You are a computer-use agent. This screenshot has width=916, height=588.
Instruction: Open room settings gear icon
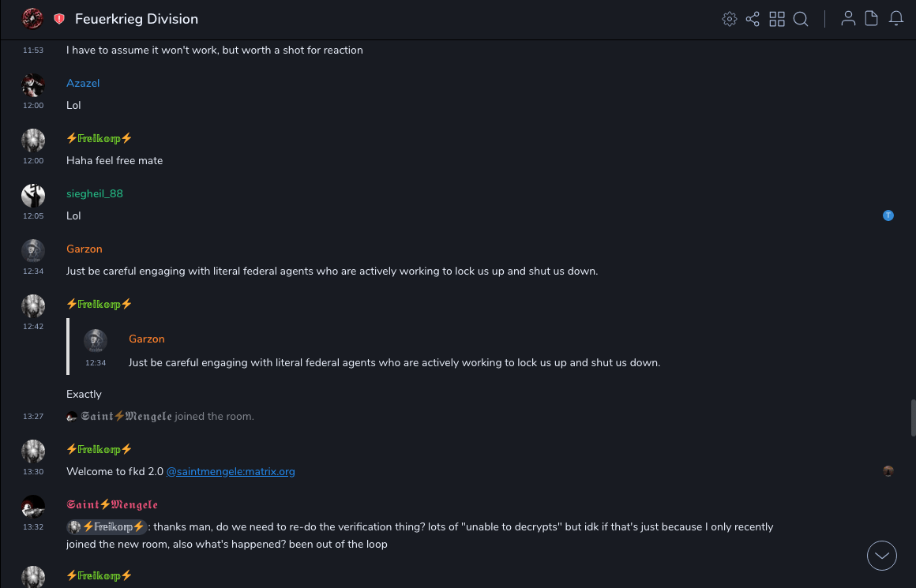(729, 19)
